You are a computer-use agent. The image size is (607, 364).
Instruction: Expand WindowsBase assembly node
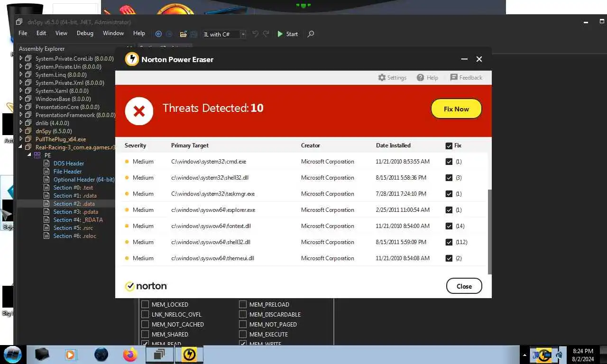click(21, 99)
